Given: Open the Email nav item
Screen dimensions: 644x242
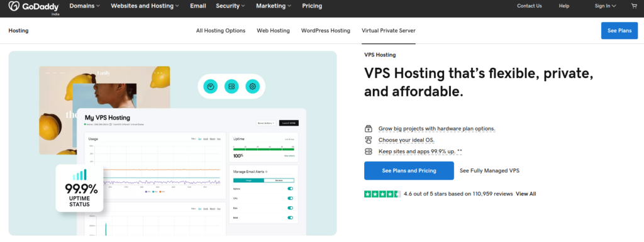Looking at the screenshot, I should tap(197, 6).
